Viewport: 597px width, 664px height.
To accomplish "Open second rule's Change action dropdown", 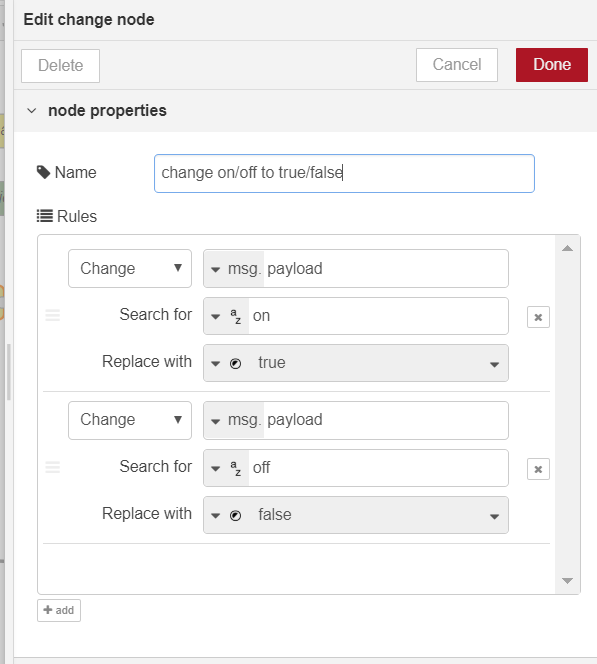I will (130, 420).
